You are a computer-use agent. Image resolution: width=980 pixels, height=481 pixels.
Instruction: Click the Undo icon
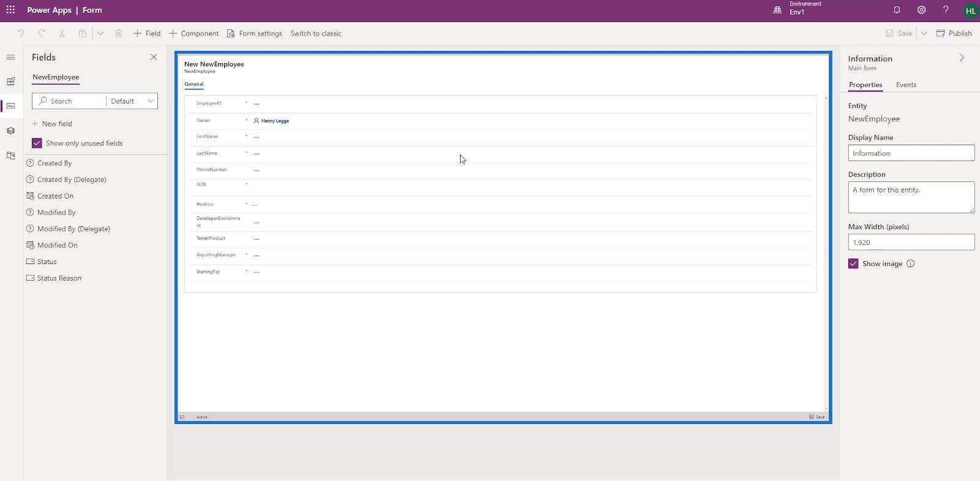coord(21,33)
